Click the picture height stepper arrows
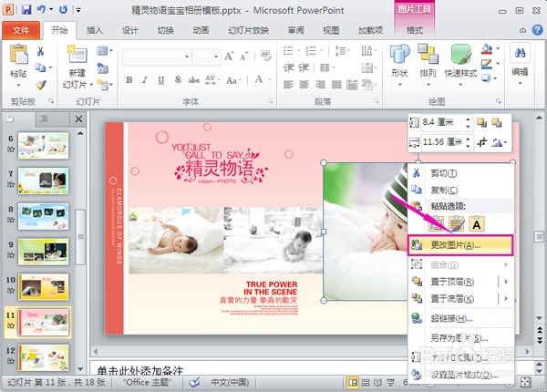547x392 pixels. tap(468, 122)
